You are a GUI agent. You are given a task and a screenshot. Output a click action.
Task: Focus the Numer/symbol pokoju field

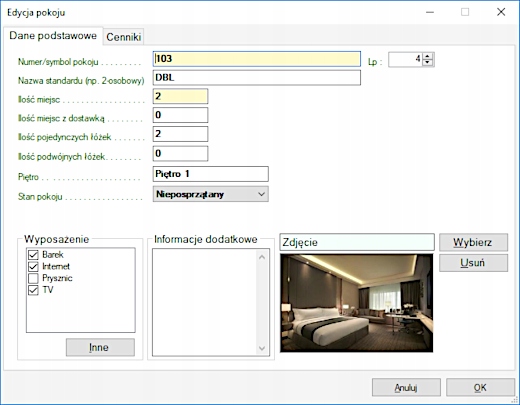[257, 59]
